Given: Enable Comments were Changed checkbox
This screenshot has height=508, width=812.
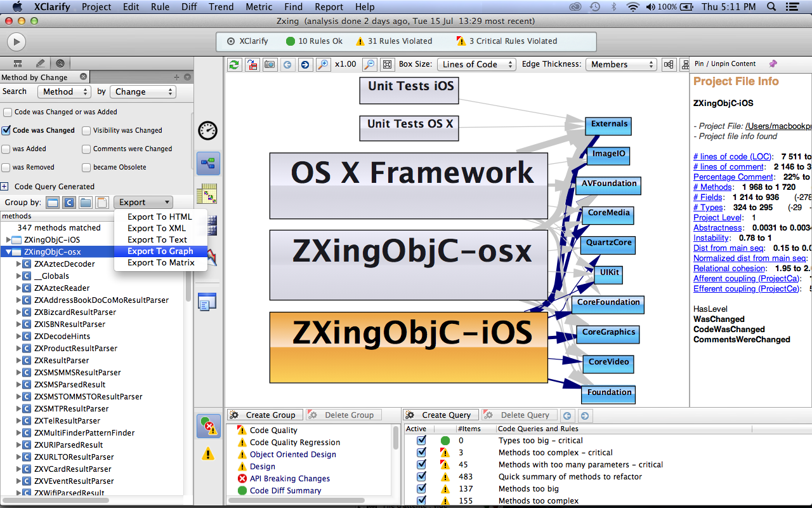Looking at the screenshot, I should [x=86, y=149].
